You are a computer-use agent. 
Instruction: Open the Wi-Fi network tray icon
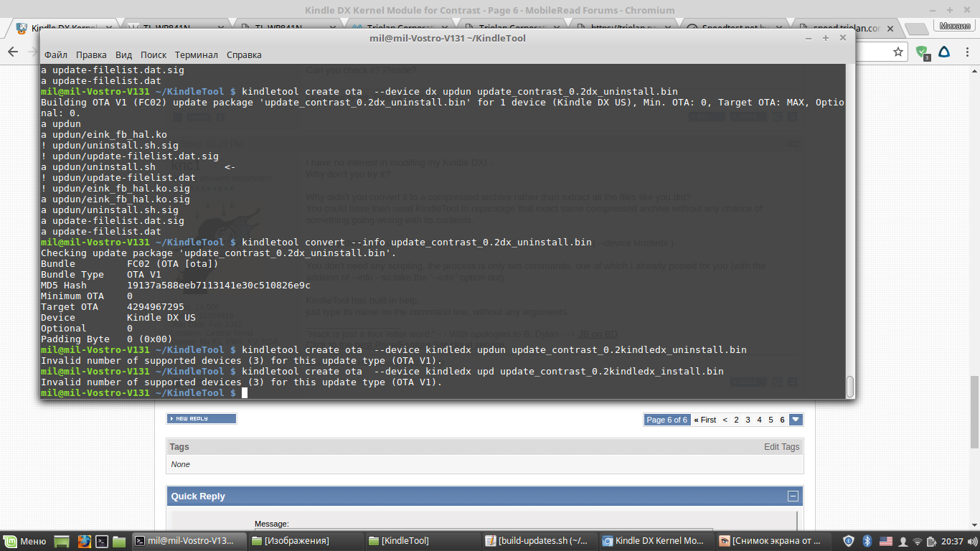tap(918, 541)
